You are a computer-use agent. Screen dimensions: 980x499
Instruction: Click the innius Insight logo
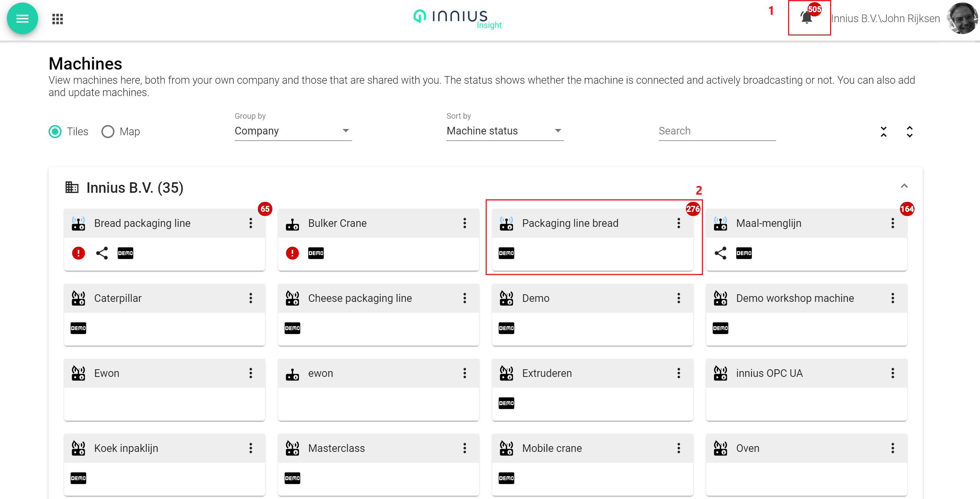point(457,18)
